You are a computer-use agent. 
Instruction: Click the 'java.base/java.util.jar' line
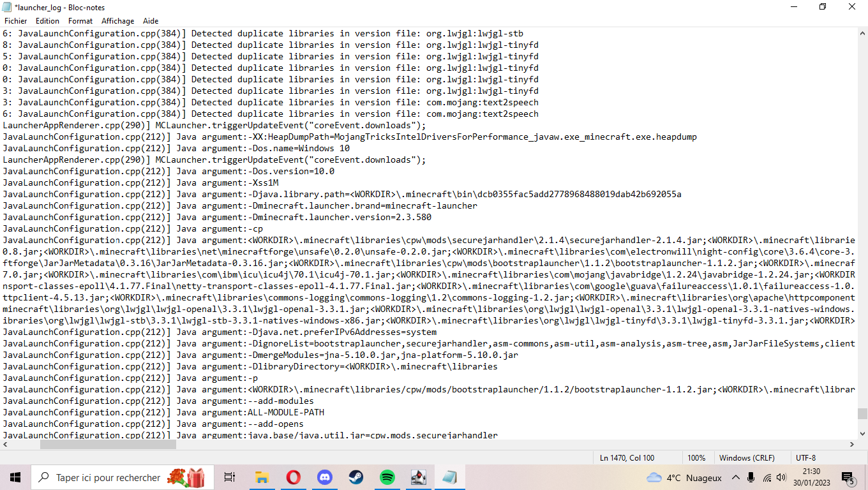(250, 435)
